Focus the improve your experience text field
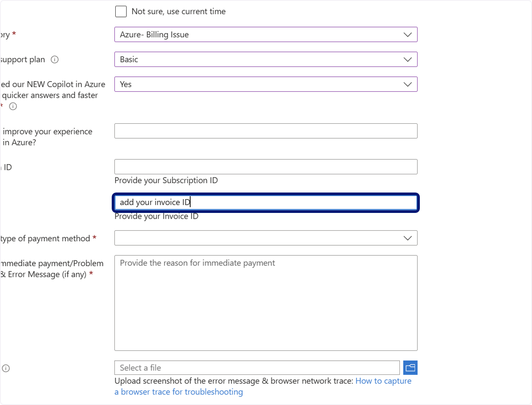The image size is (532, 405). tap(266, 131)
